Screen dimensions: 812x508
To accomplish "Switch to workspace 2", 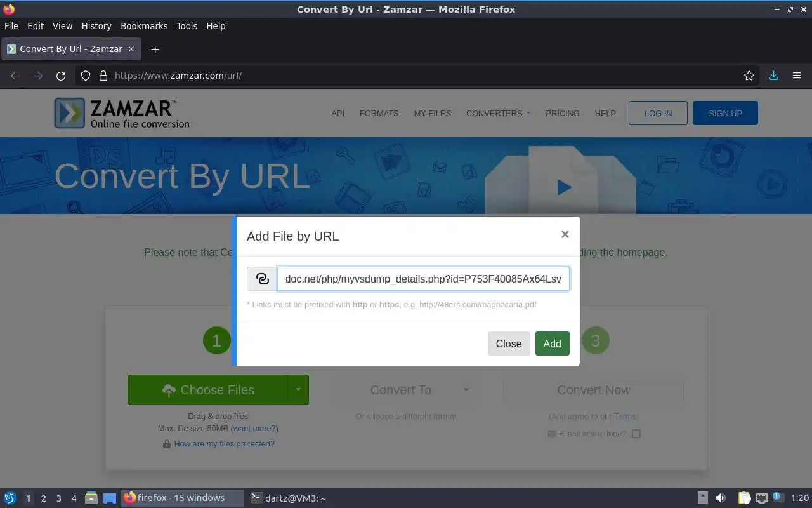I will 43,498.
